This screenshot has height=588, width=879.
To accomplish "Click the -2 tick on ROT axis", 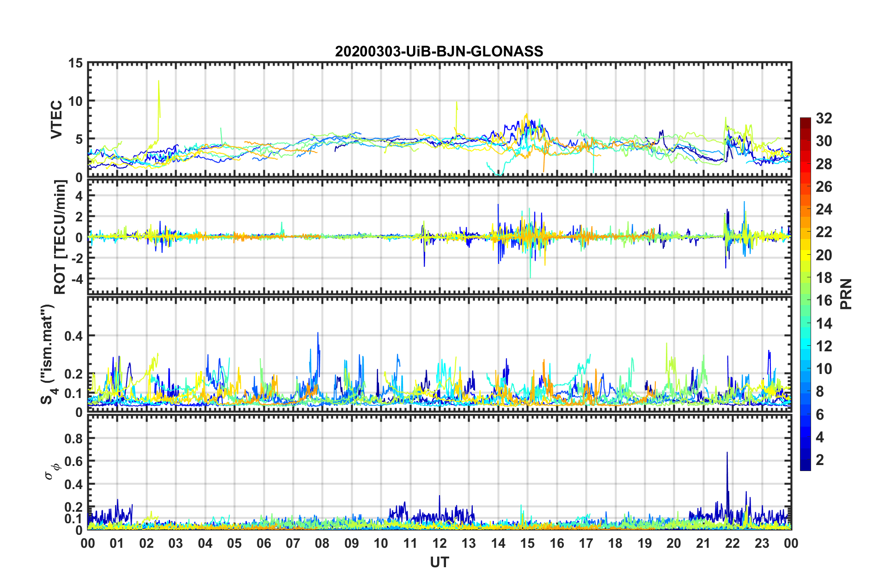I will tap(77, 258).
